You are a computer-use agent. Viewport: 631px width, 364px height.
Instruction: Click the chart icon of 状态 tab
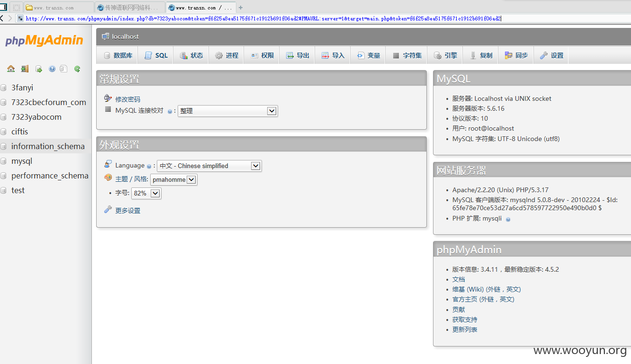184,55
